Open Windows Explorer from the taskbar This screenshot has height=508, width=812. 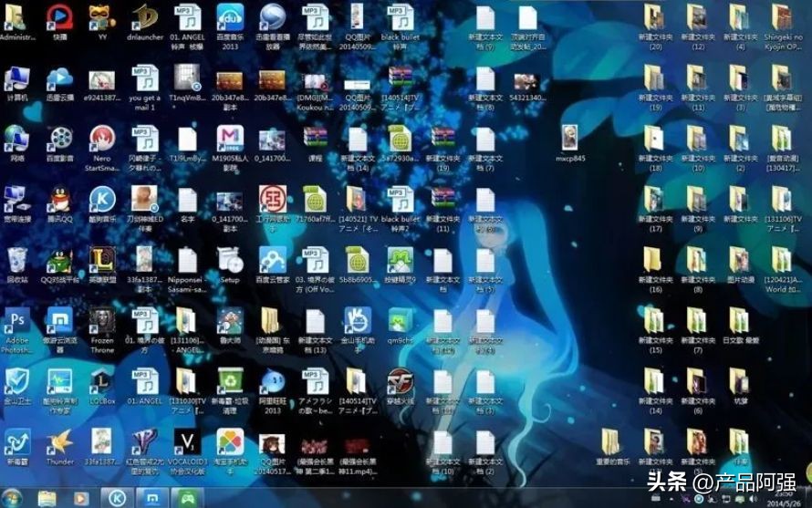47,499
